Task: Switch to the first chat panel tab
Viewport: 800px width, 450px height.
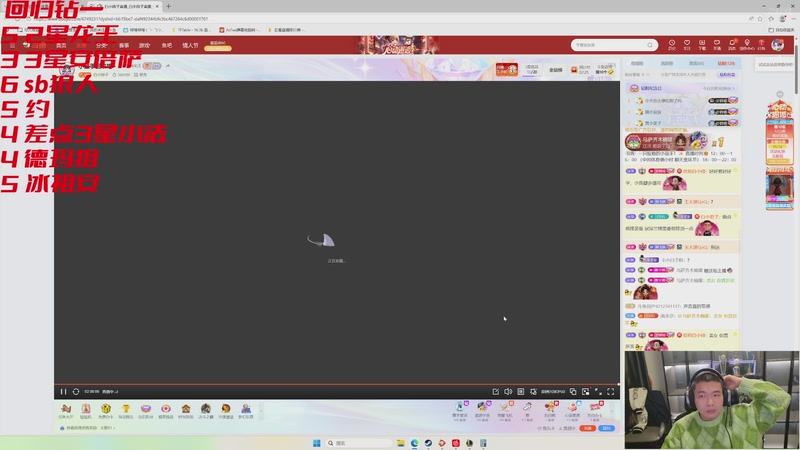Action: (637, 64)
